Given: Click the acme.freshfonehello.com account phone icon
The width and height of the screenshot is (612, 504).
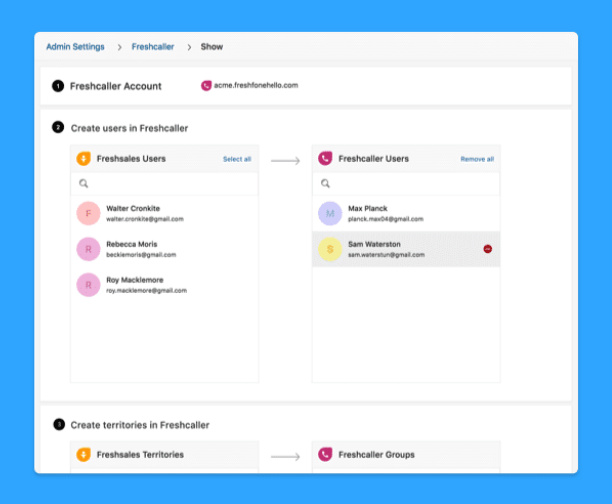Looking at the screenshot, I should pyautogui.click(x=206, y=85).
